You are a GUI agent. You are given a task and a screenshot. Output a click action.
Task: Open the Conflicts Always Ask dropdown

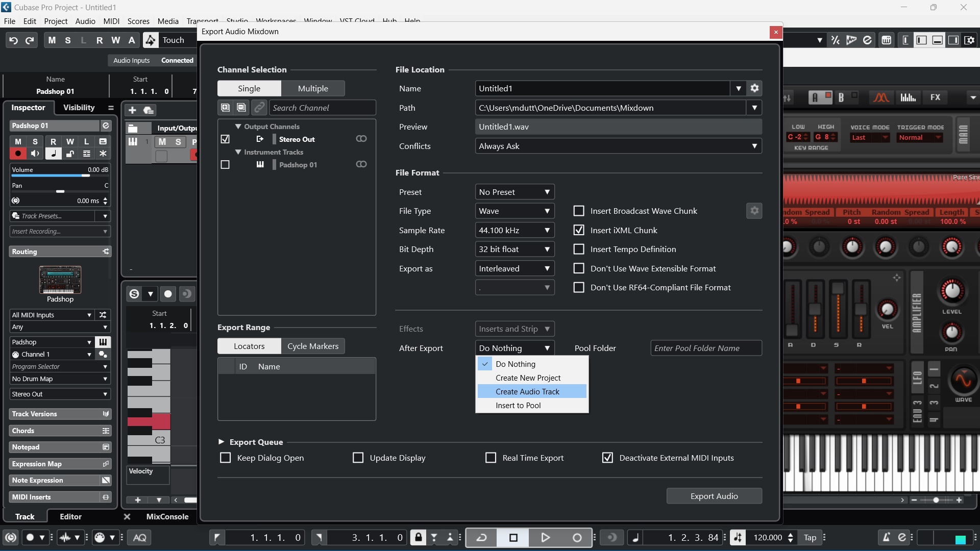point(618,146)
